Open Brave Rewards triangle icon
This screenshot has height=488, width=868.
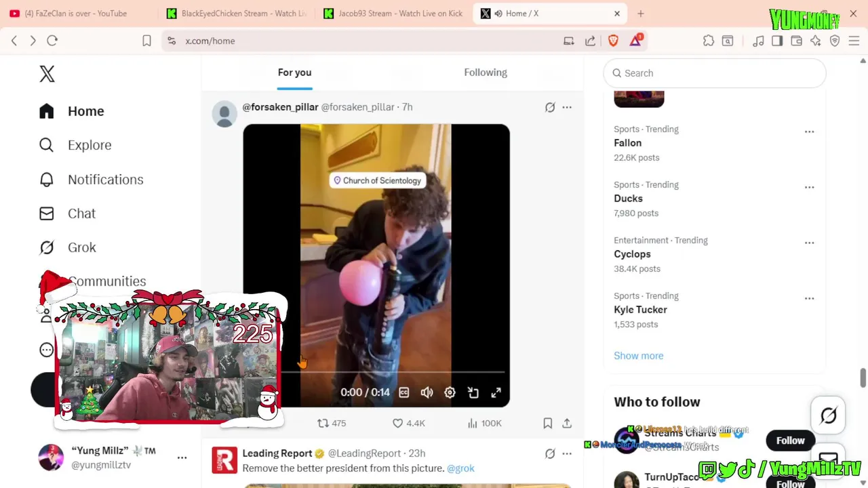click(635, 41)
